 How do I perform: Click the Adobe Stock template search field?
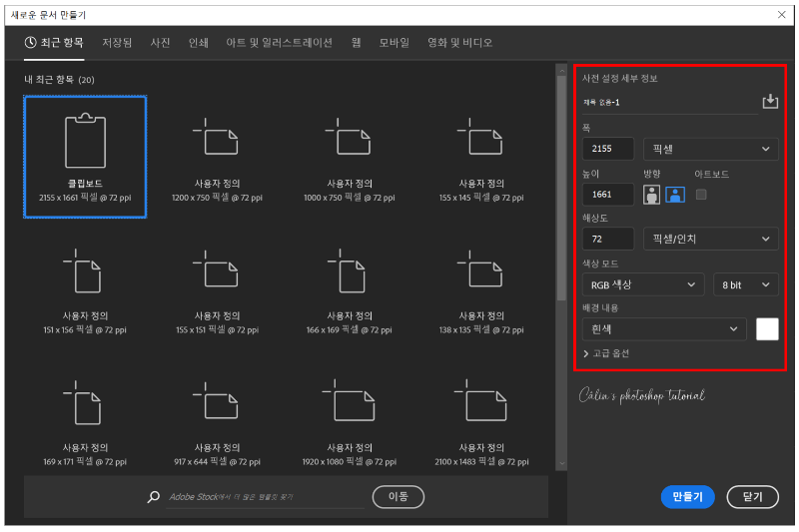click(x=266, y=497)
